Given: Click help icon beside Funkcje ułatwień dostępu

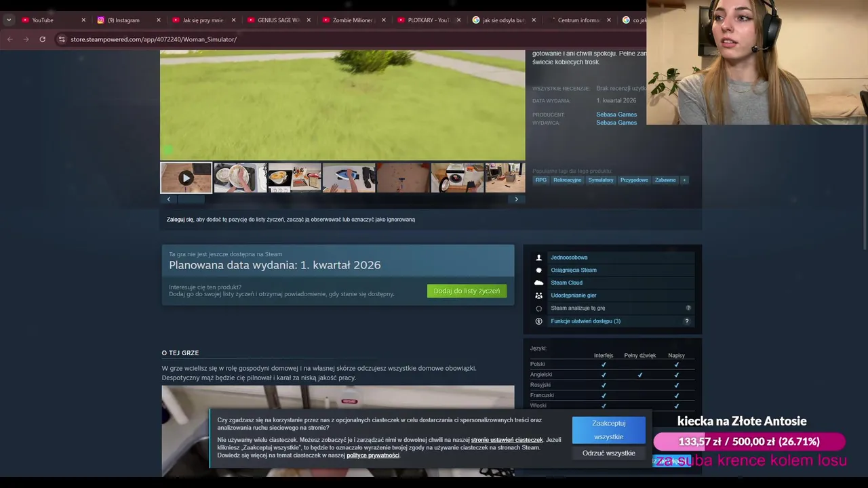Looking at the screenshot, I should [x=687, y=321].
